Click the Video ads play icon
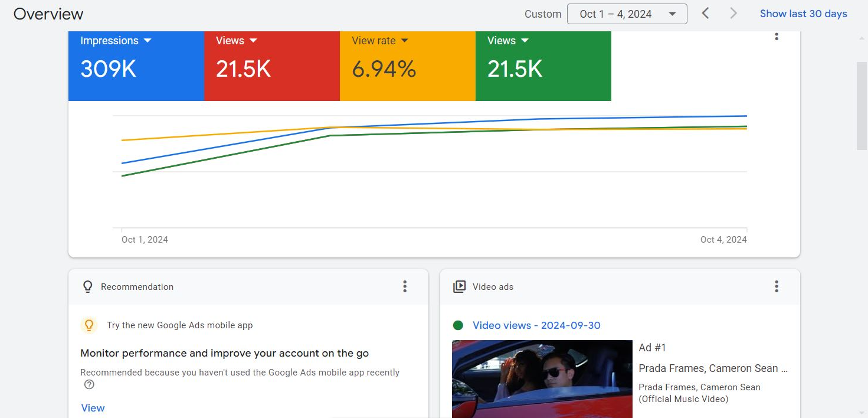 [459, 286]
